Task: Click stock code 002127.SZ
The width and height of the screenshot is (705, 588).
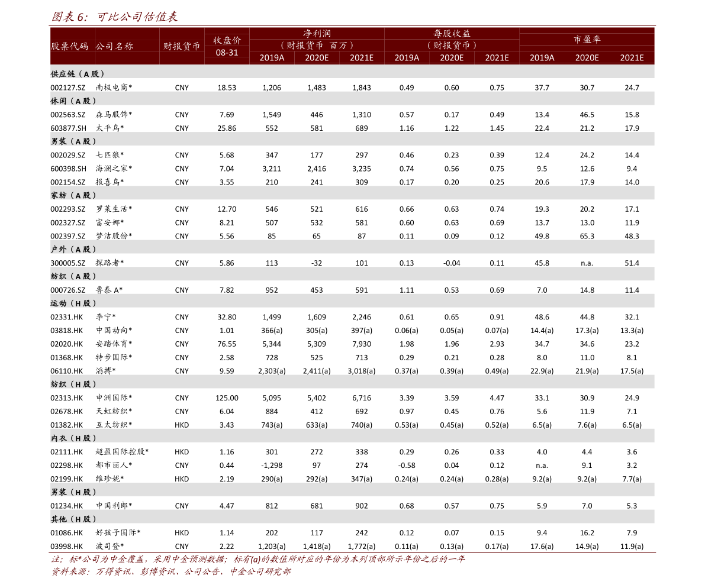Action: (68, 88)
